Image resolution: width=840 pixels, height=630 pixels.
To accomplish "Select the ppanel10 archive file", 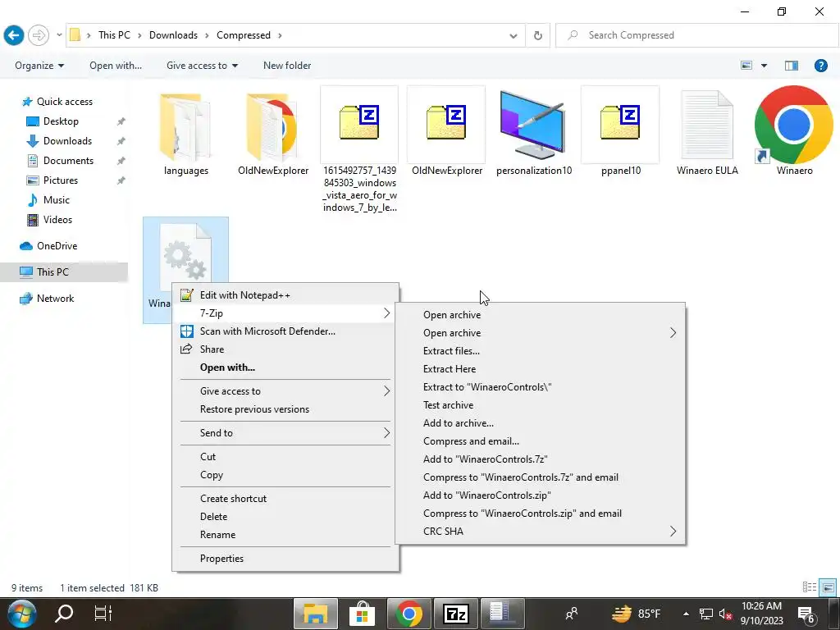I will 620,132.
